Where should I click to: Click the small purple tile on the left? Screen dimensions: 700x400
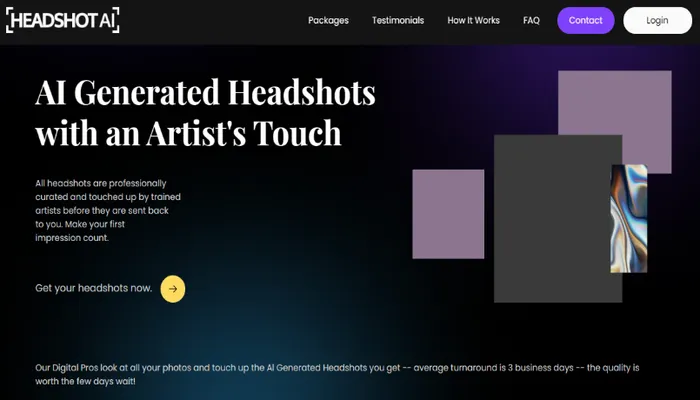pyautogui.click(x=448, y=214)
